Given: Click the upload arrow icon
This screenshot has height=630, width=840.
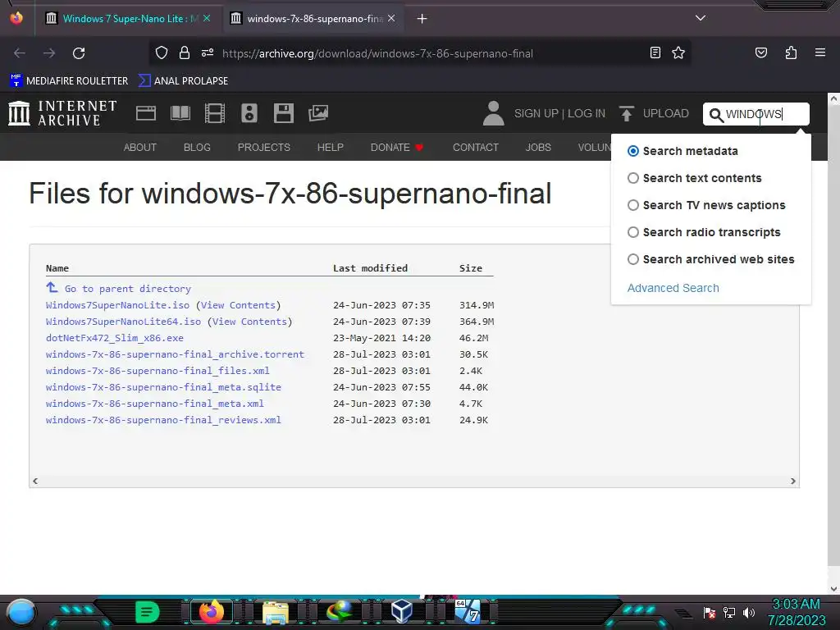Looking at the screenshot, I should click(626, 113).
